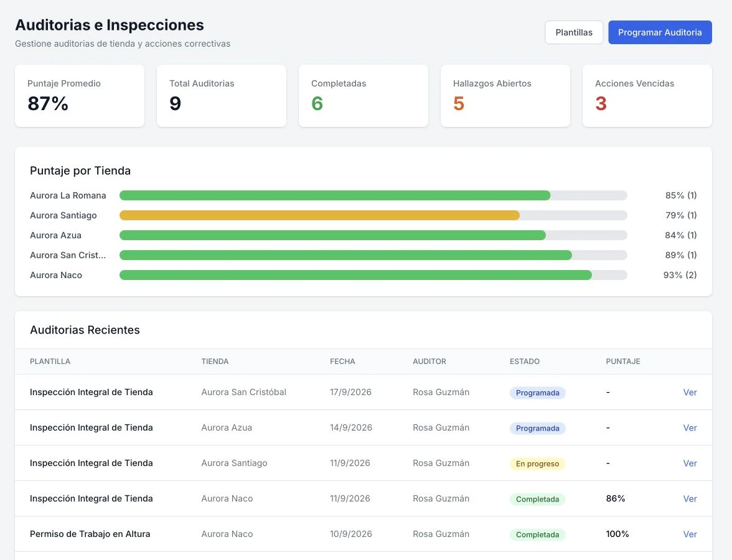View the 100% Permiso de Trabajo audit

[x=690, y=534]
